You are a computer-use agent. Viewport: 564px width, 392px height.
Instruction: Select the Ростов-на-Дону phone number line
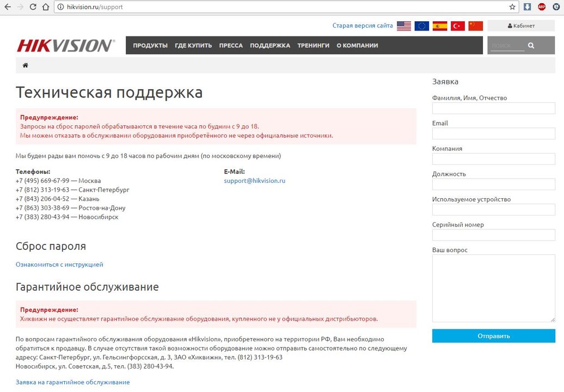click(x=71, y=208)
